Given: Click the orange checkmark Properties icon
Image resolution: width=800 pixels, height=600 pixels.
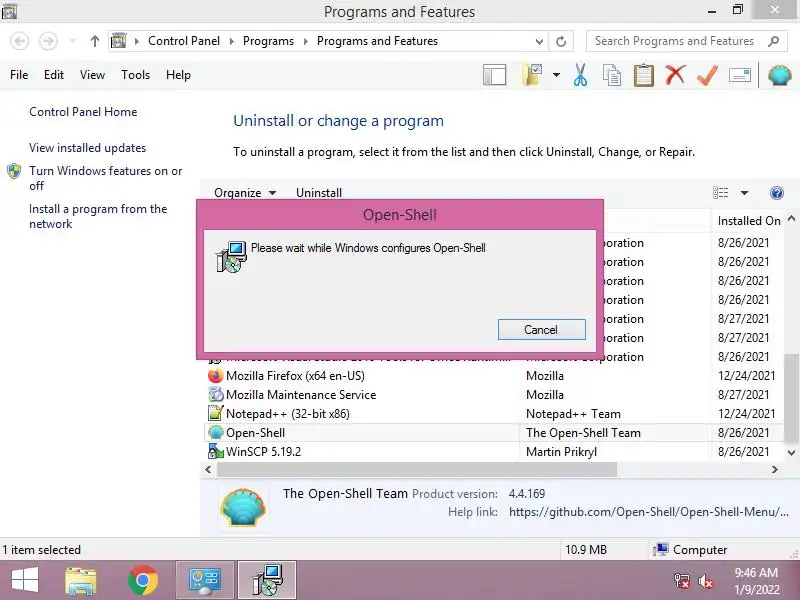Looking at the screenshot, I should tap(707, 75).
